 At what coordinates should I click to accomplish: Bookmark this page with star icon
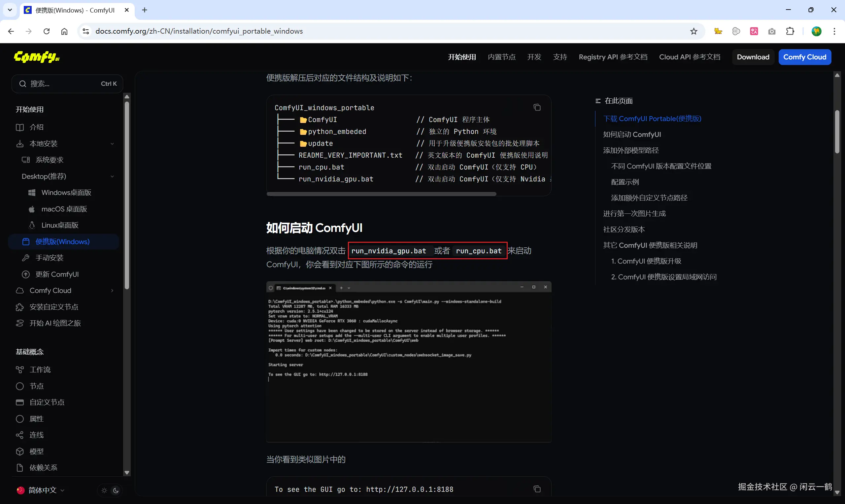(693, 31)
